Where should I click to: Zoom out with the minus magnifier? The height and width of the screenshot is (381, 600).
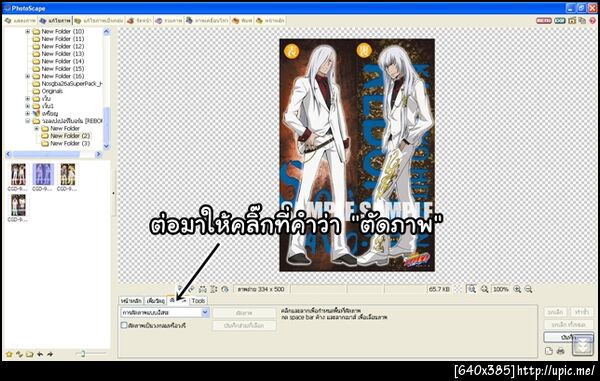[x=528, y=289]
